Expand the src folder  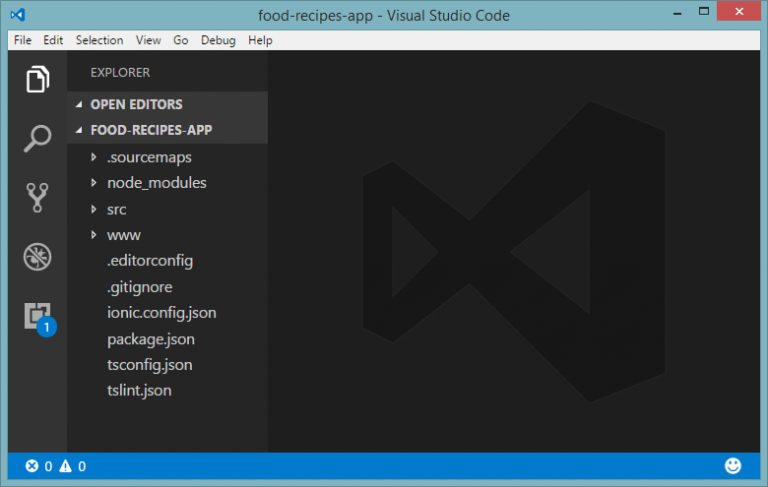(116, 209)
